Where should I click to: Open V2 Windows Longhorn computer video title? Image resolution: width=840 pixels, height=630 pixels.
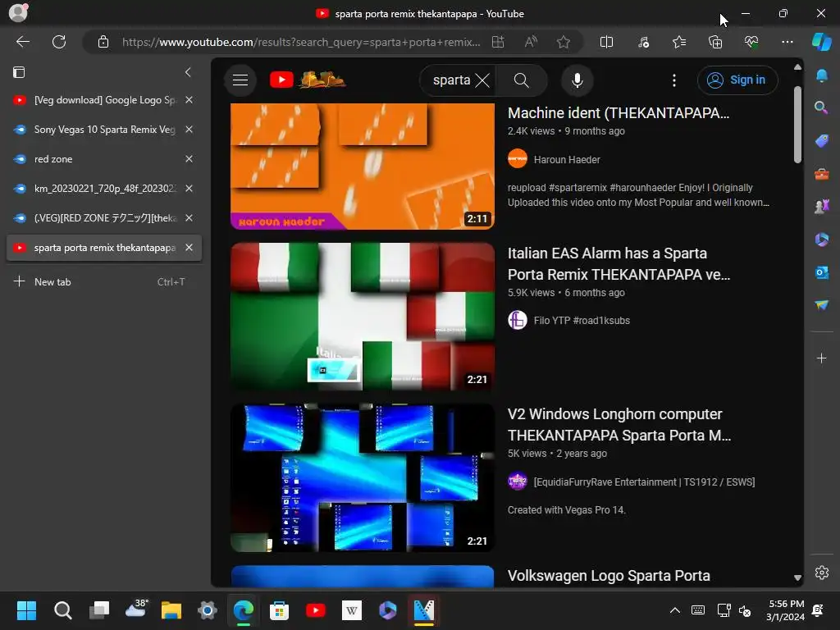pyautogui.click(x=619, y=424)
